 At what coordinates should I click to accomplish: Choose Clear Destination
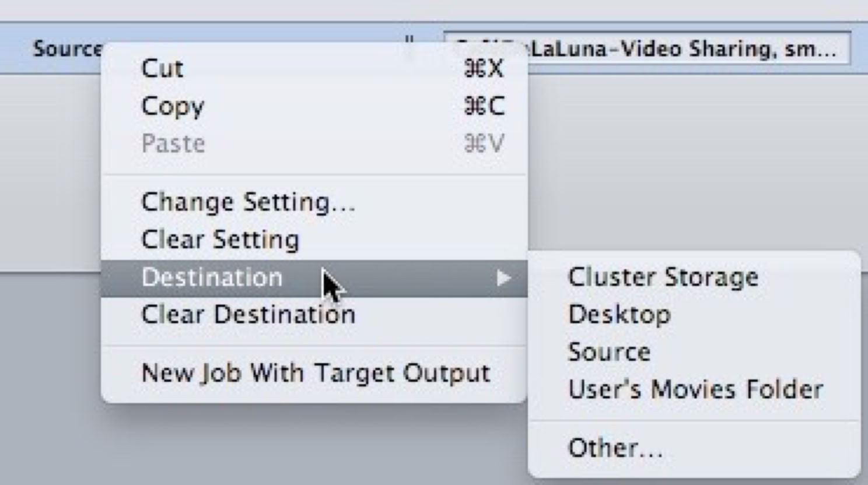pos(248,315)
